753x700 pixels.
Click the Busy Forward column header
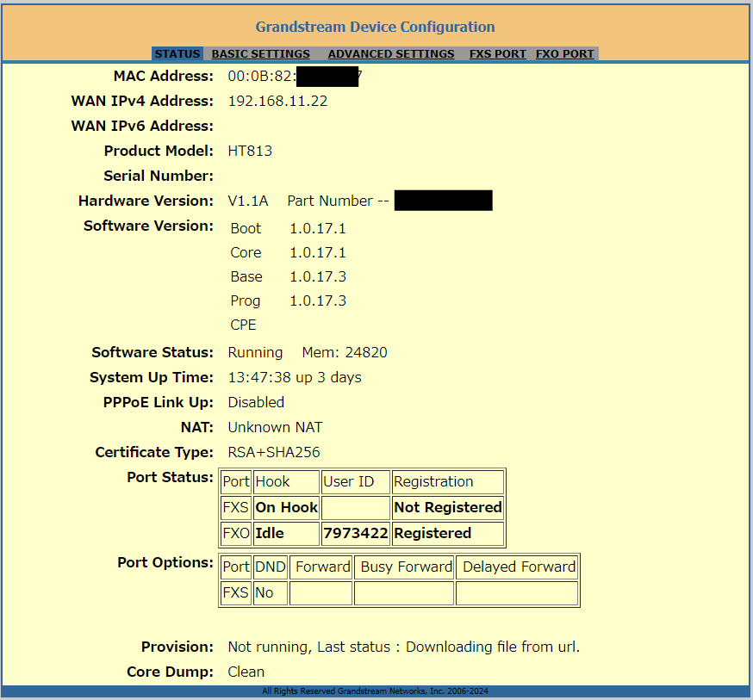404,567
